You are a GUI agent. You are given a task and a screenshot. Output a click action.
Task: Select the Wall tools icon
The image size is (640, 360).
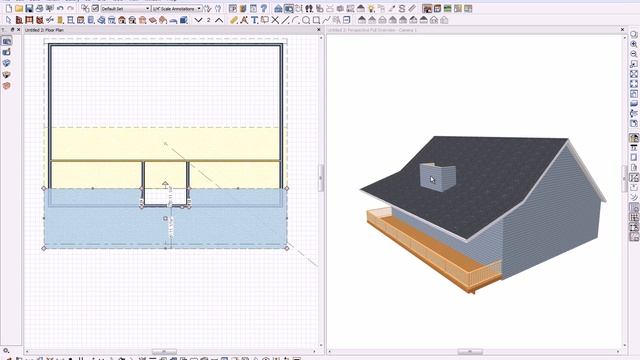[19, 20]
